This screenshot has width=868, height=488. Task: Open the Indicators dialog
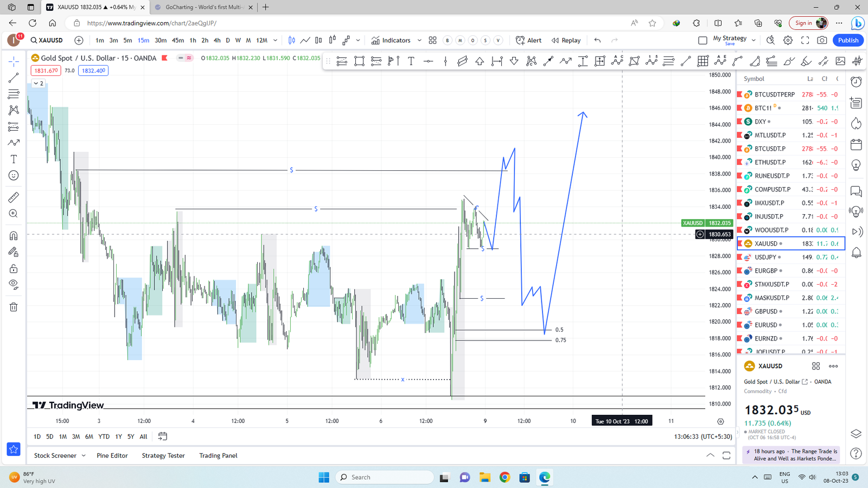391,40
